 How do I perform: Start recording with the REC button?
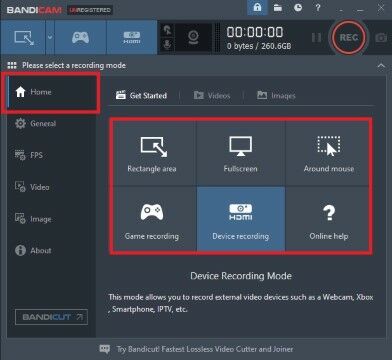click(348, 38)
